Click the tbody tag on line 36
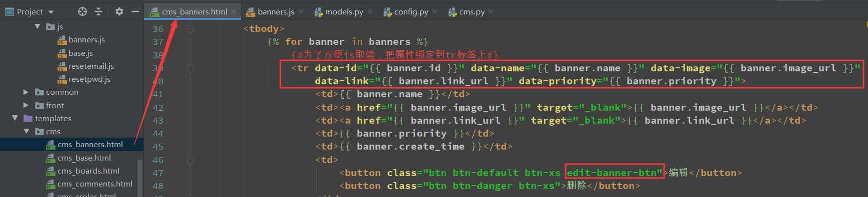Viewport: 868px width, 197px height. [x=264, y=29]
